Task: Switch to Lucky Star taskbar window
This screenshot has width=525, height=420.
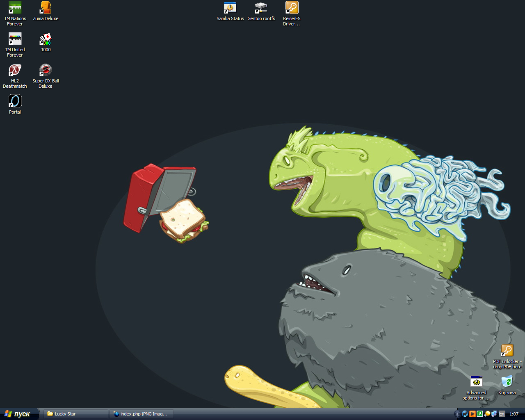Action: click(76, 414)
